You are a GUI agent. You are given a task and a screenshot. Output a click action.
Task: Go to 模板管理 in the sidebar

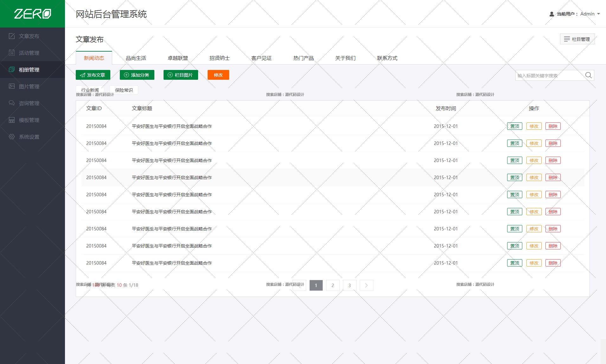click(x=29, y=120)
